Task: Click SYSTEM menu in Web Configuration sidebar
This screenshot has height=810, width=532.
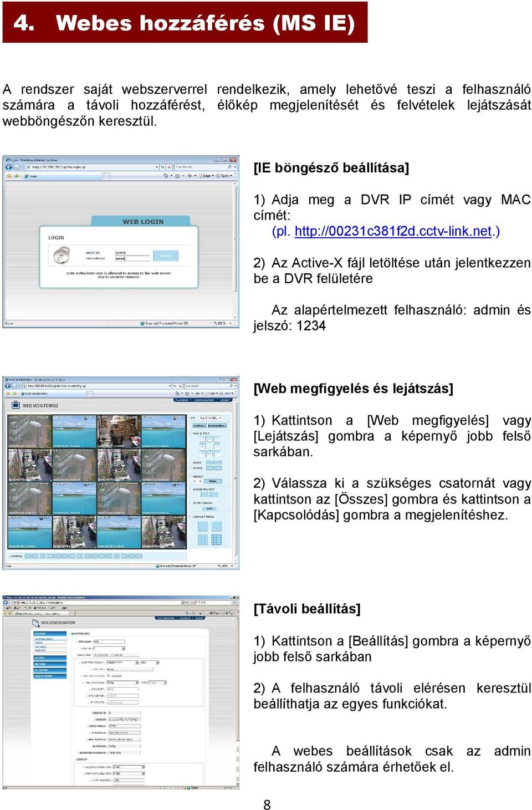Action: pos(50,634)
